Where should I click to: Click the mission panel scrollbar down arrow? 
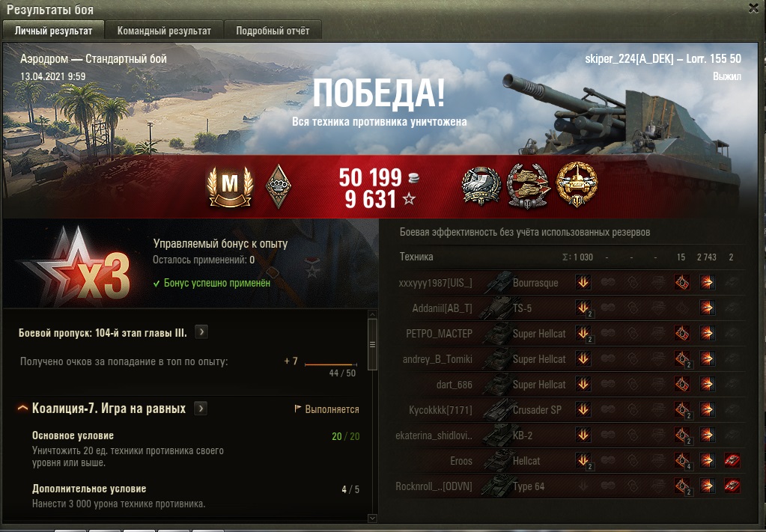[372, 518]
